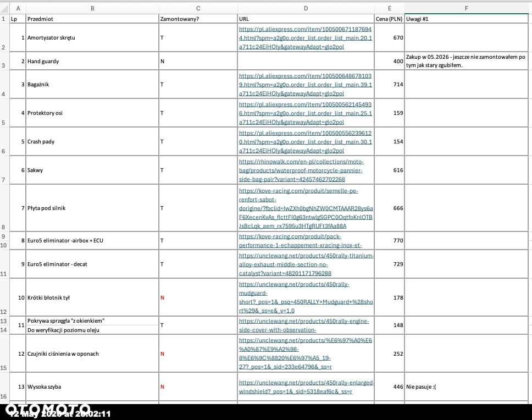Image resolution: width=532 pixels, height=420 pixels.
Task: Click the 'Uwagi #1' header cell
Action: 466,19
